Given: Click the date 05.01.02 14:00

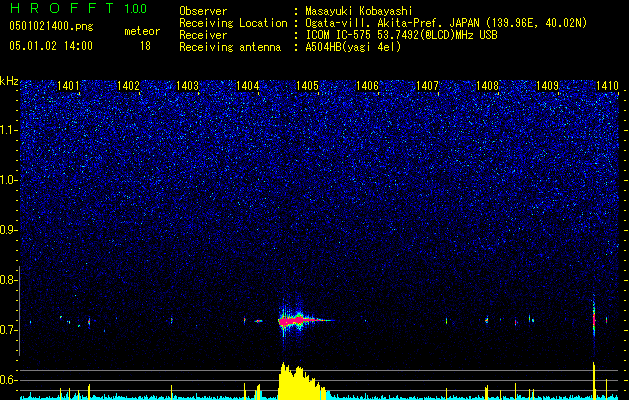Looking at the screenshot, I should point(51,46).
